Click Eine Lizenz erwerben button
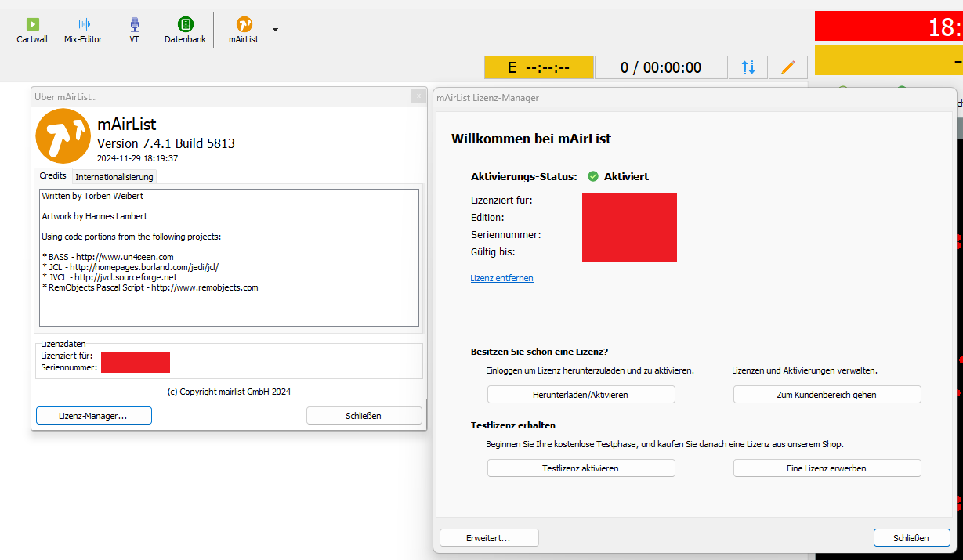This screenshot has width=963, height=560. [x=827, y=468]
